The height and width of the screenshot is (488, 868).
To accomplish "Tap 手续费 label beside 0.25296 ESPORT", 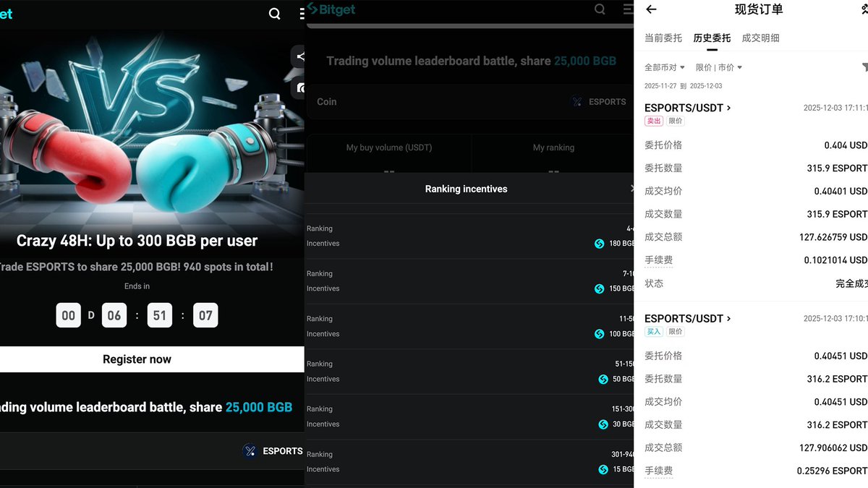I will 658,471.
